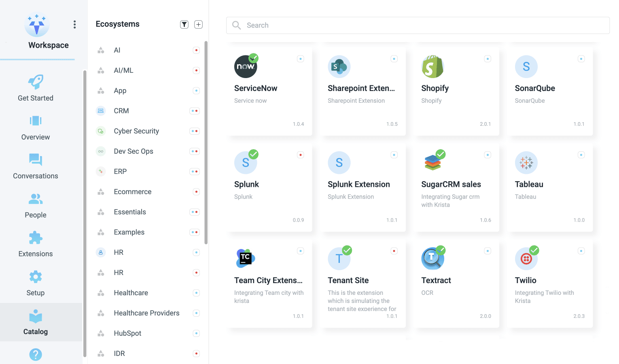Viewport: 619px width, 364px height.
Task: Click the filter icon beside Ecosystems
Action: click(x=184, y=25)
